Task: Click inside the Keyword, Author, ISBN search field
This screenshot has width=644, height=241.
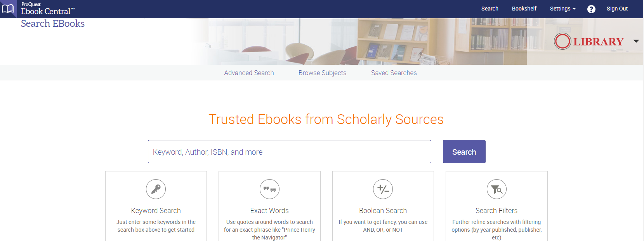Action: tap(289, 152)
